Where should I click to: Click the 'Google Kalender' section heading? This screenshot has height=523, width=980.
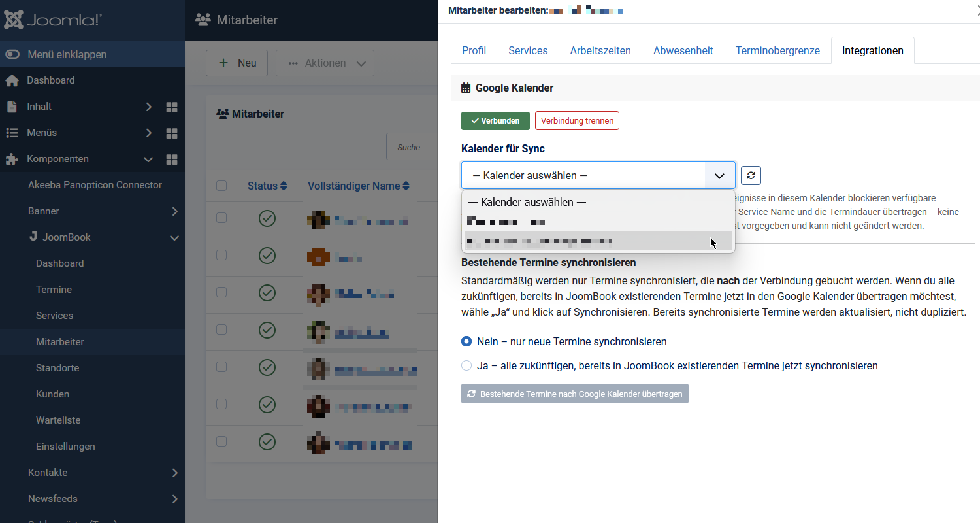point(515,88)
